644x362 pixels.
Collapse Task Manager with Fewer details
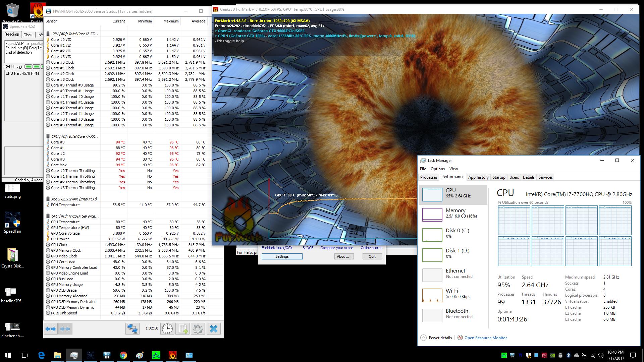click(436, 338)
